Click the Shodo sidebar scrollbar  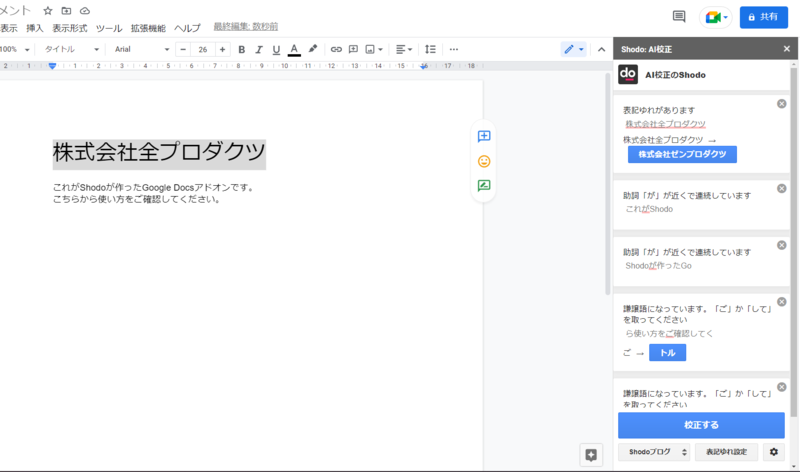tap(793, 240)
